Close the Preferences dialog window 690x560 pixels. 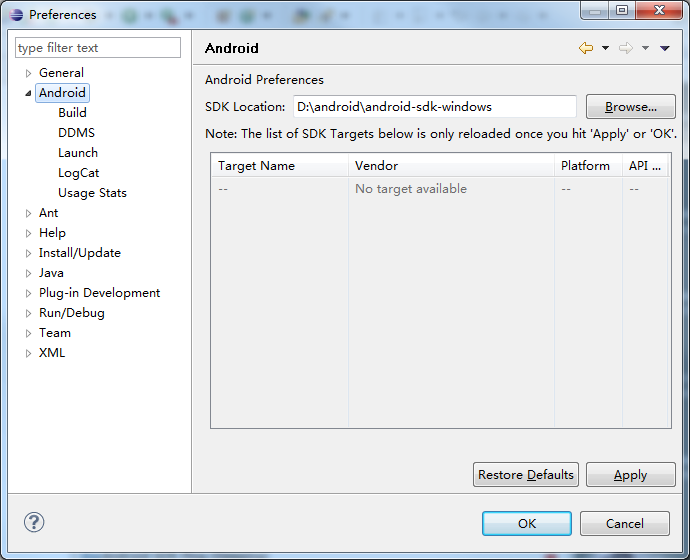point(659,11)
